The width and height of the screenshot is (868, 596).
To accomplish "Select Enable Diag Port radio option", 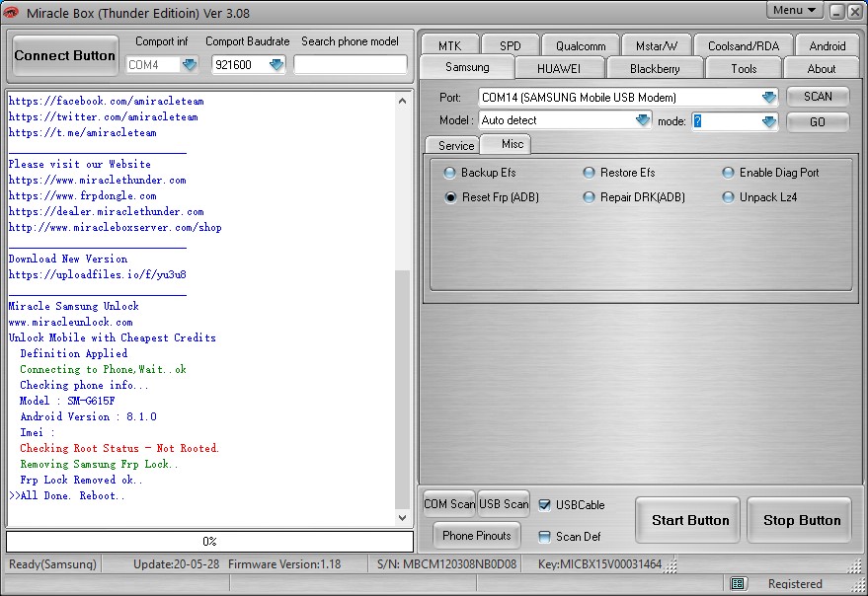I will [770, 173].
